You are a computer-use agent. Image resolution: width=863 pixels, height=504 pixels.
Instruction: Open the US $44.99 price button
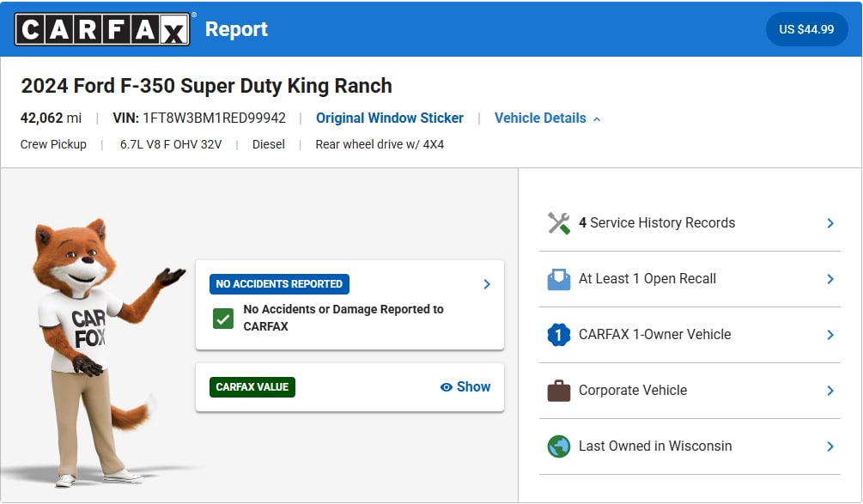(x=806, y=29)
